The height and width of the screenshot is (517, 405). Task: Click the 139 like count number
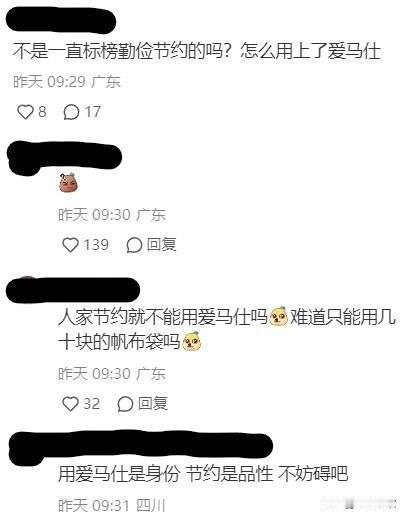pos(96,244)
